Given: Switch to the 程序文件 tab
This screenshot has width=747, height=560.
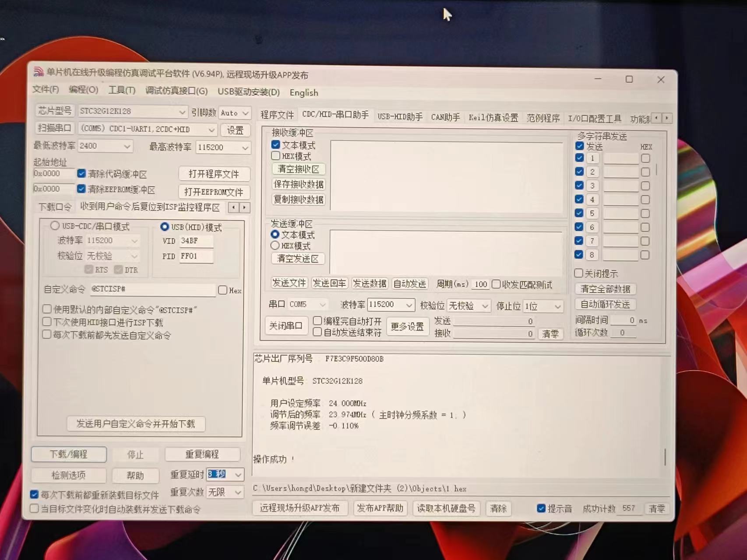Looking at the screenshot, I should point(277,115).
